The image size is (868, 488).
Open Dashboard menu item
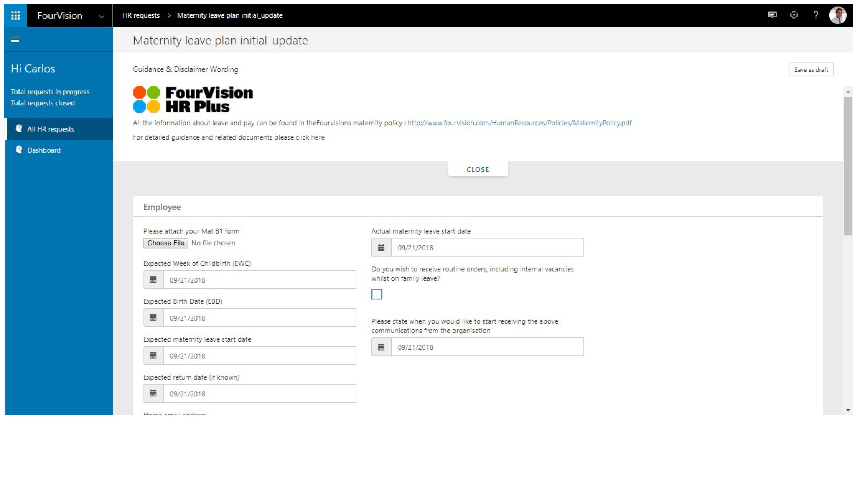[59, 150]
